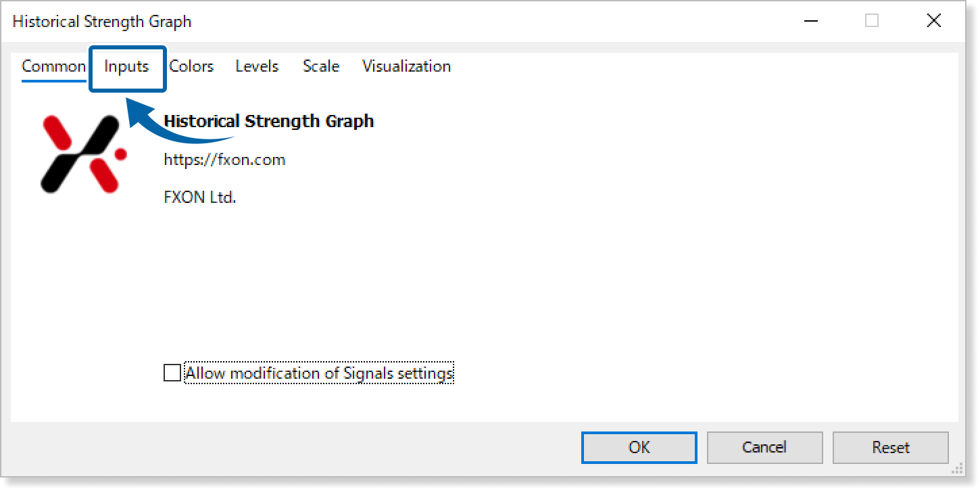Select the Levels tab
980x491 pixels.
pos(257,66)
